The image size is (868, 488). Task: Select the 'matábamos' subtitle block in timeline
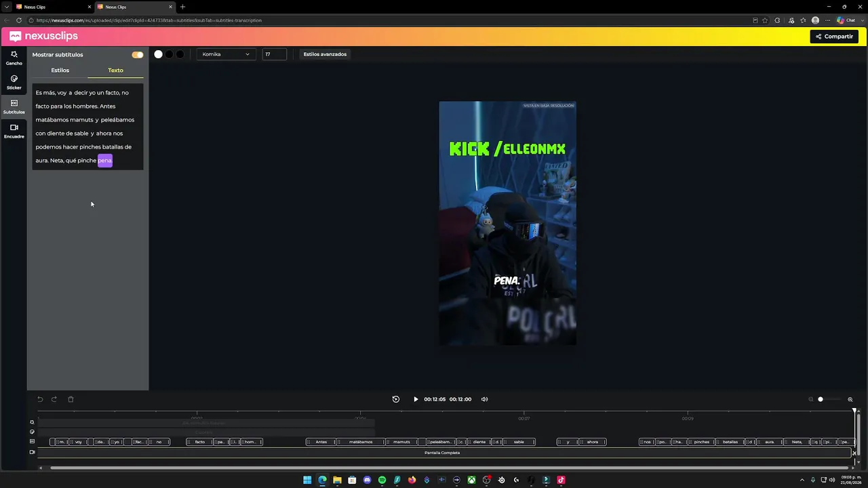pos(361,442)
